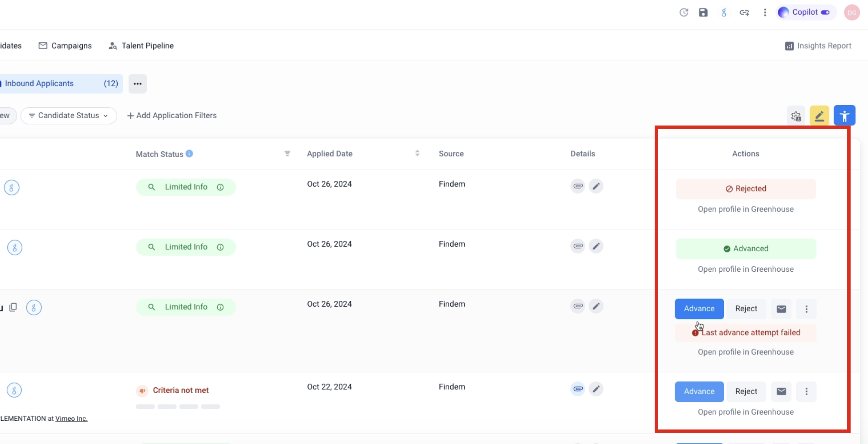Open attachment paperclip for first Findem row
The width and height of the screenshot is (868, 444).
point(578,186)
